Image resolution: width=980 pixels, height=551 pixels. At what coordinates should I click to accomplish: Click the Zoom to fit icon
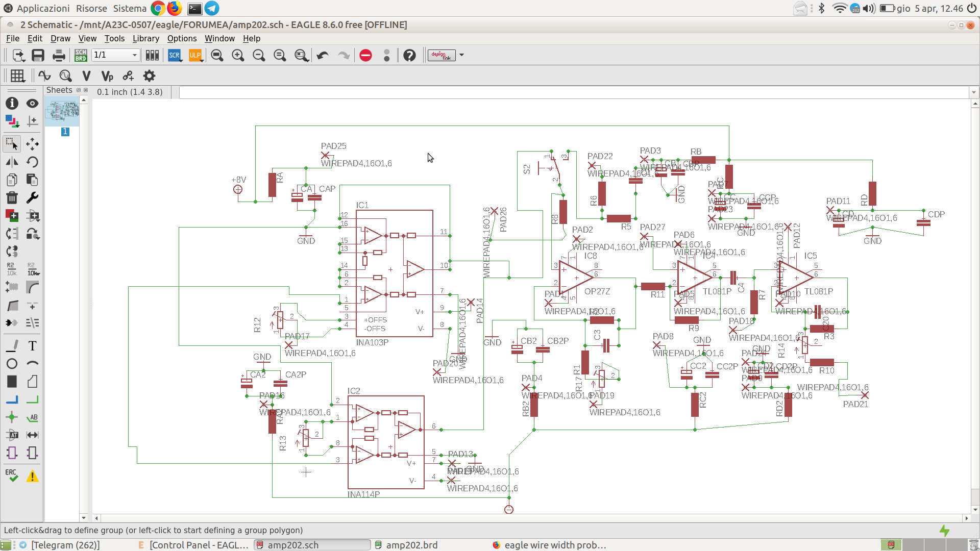[x=217, y=55]
